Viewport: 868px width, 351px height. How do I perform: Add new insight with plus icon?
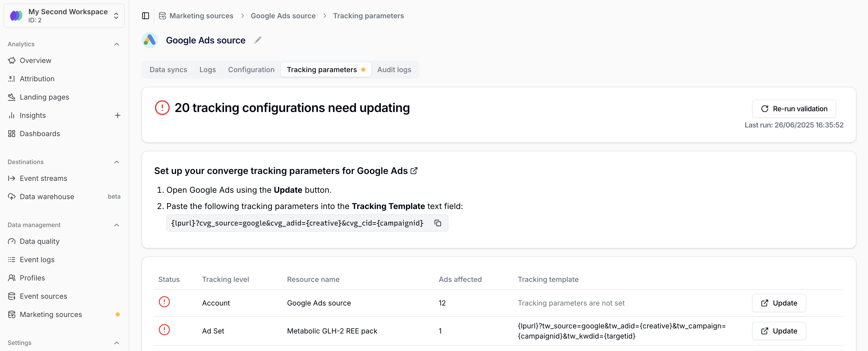click(x=118, y=115)
